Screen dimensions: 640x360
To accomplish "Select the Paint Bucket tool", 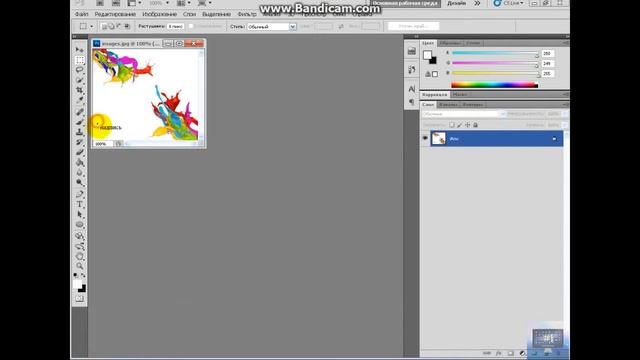I will point(80,162).
